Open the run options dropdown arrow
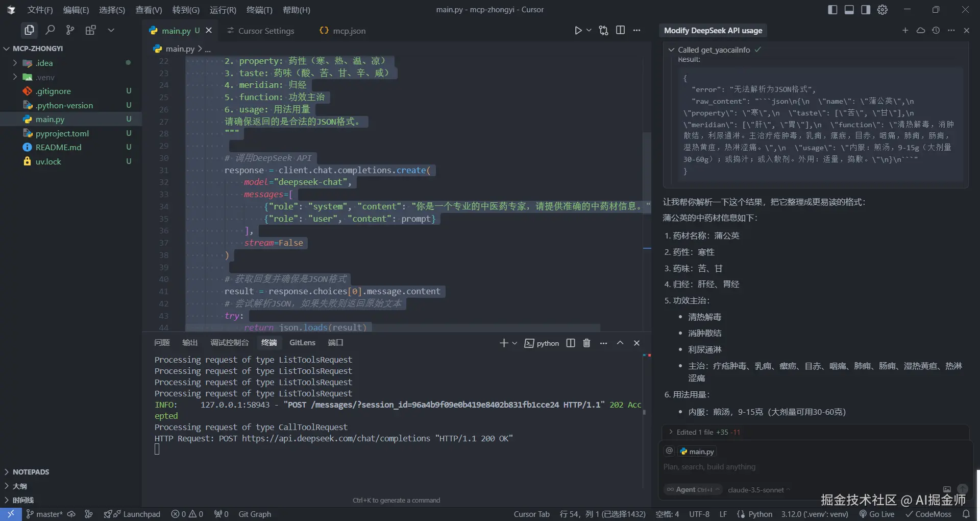Screen dimensions: 980x521 point(589,31)
